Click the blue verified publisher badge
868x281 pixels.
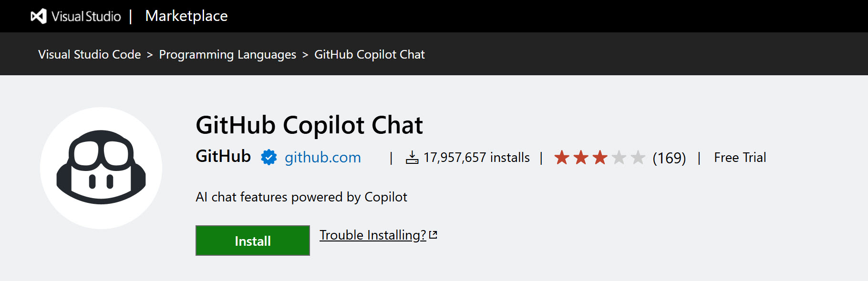click(269, 157)
